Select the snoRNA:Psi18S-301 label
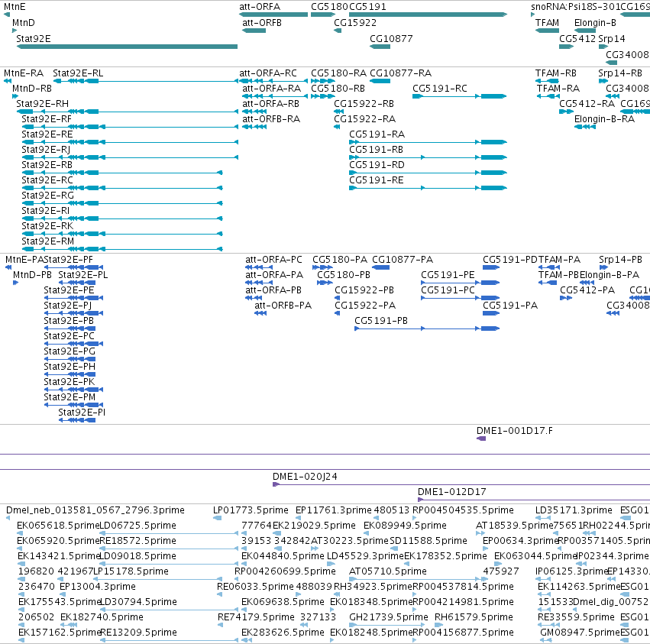 [574, 7]
